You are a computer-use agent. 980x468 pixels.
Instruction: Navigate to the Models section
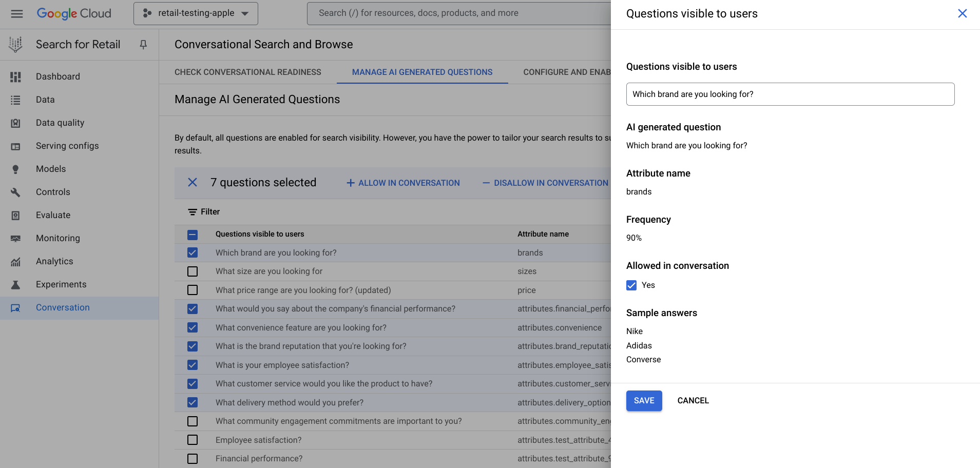[x=51, y=169]
